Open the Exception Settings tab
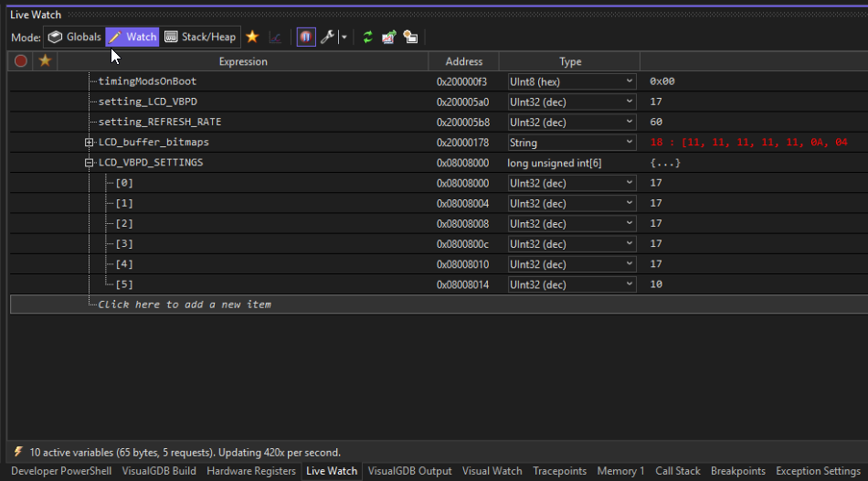 click(818, 471)
